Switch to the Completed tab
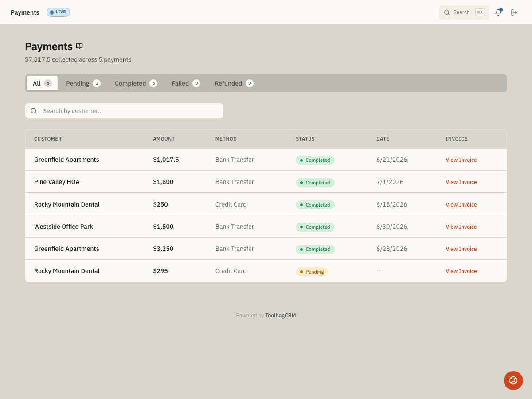Viewport: 532px width, 399px height. (136, 83)
